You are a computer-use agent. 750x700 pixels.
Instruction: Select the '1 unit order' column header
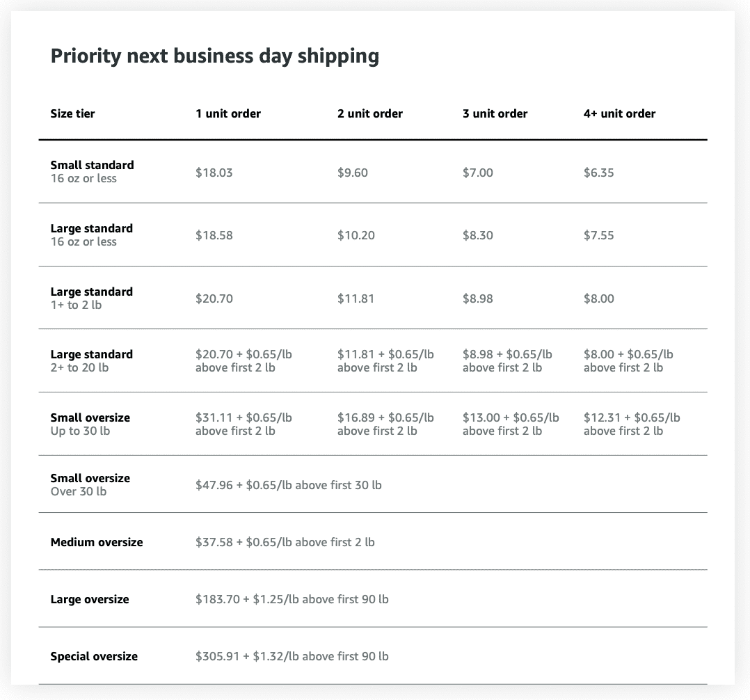point(228,113)
